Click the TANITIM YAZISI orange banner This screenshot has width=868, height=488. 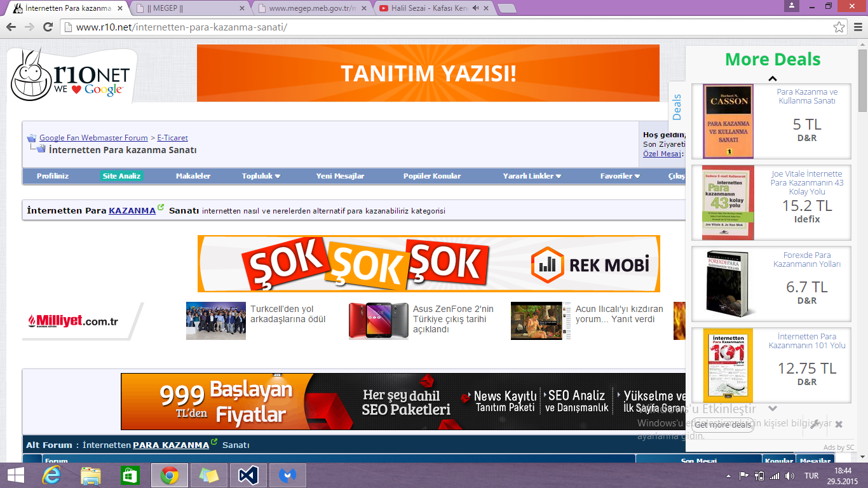tap(428, 73)
